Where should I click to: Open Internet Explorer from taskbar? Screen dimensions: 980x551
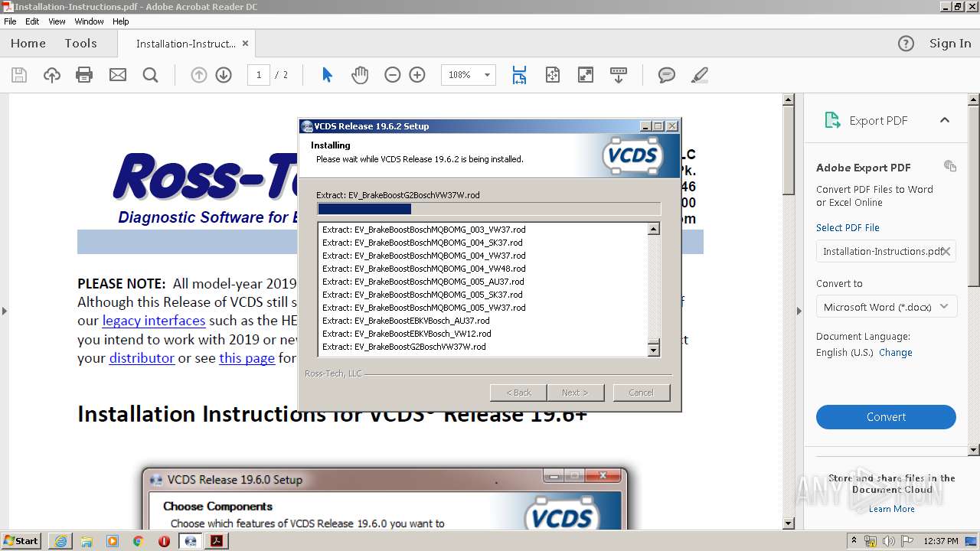(x=60, y=541)
